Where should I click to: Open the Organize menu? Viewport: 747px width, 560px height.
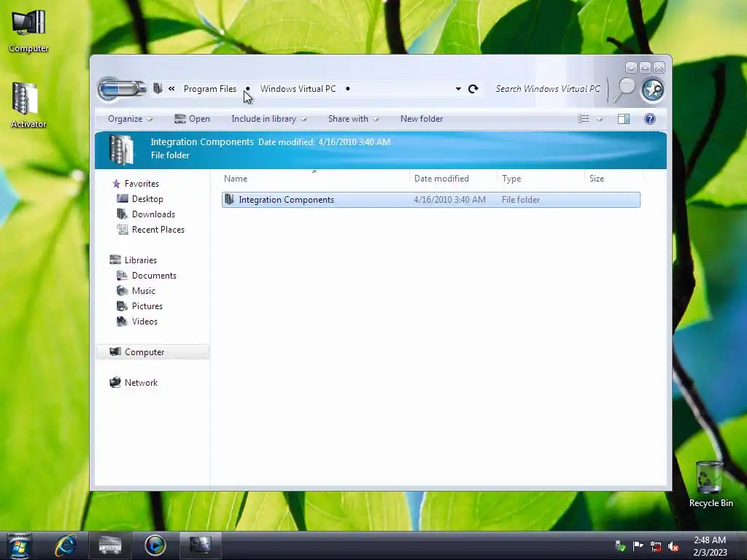click(x=130, y=119)
